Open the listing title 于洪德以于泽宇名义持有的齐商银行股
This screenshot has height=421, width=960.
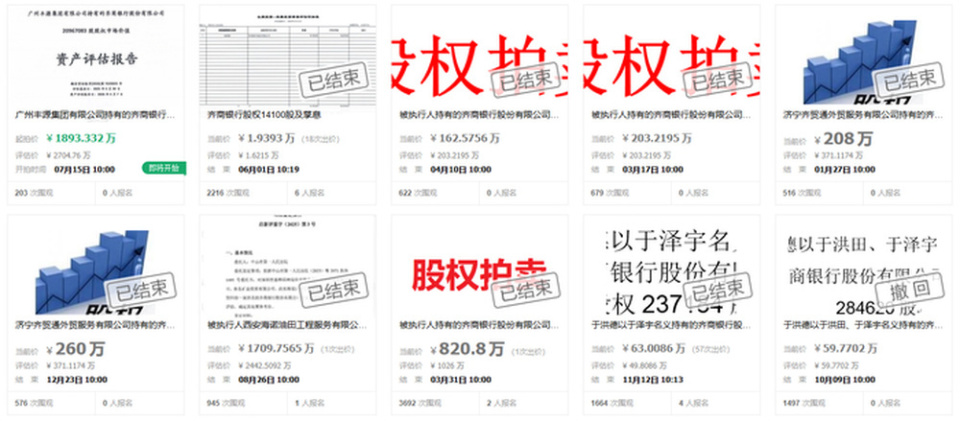pyautogui.click(x=672, y=324)
